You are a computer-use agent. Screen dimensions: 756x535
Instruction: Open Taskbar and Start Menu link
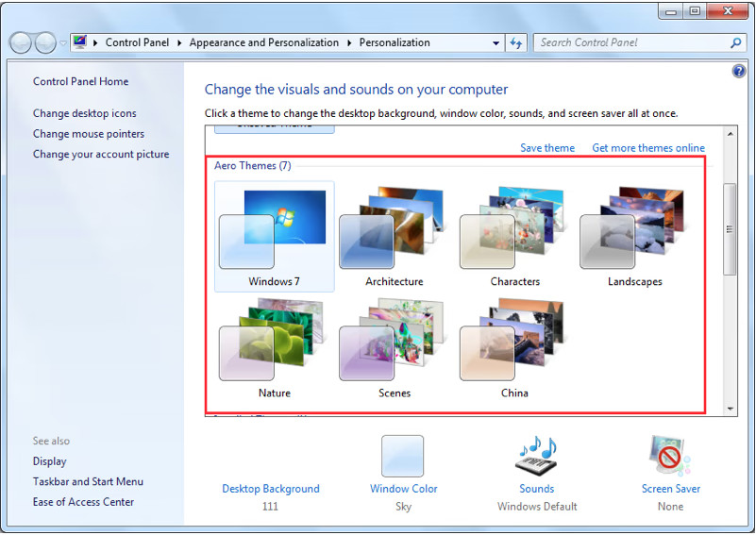coord(88,481)
